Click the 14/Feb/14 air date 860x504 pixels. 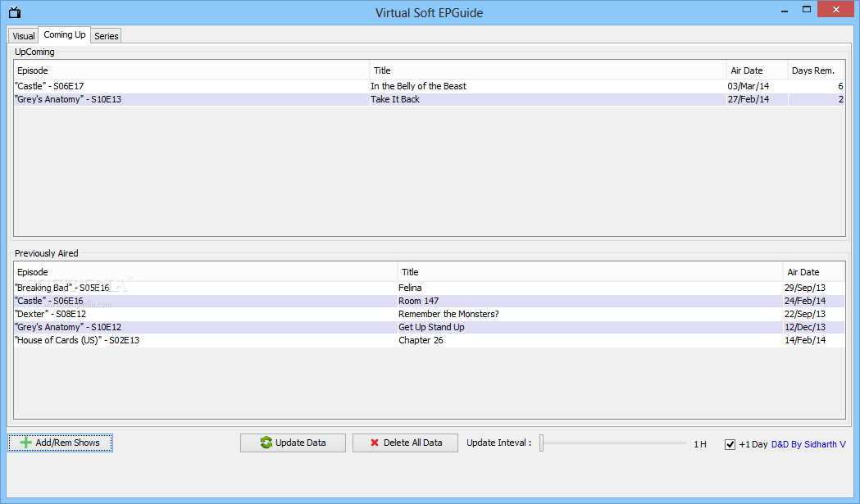pos(804,340)
